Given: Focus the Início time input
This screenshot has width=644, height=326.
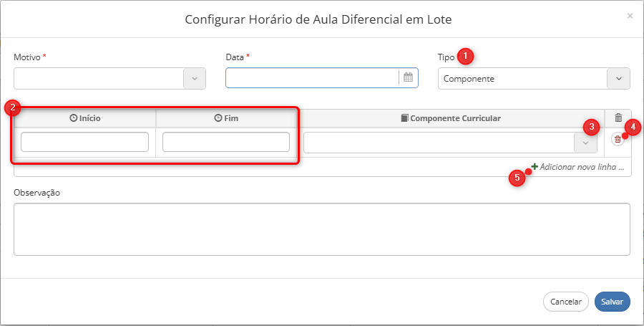Looking at the screenshot, I should 84,142.
